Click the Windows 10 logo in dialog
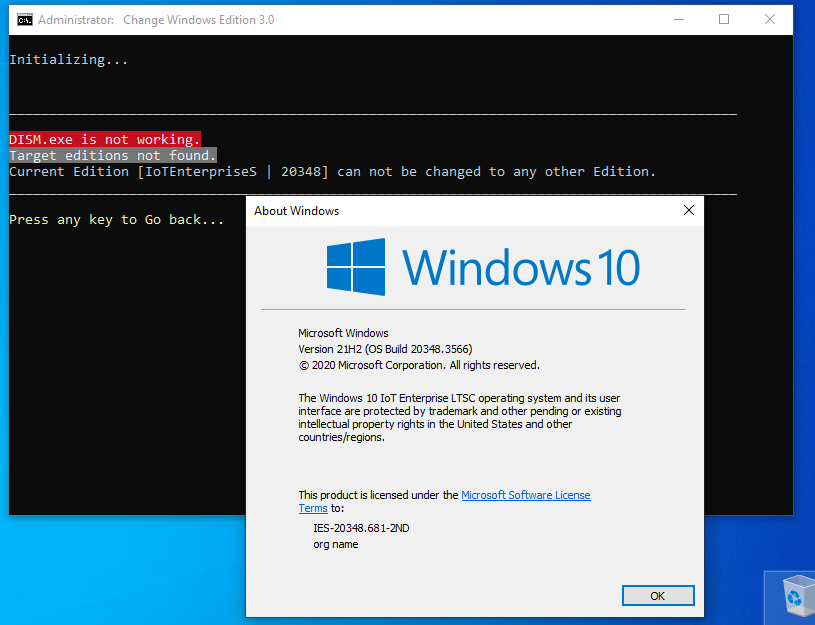Viewport: 815px width, 625px height. coord(482,267)
